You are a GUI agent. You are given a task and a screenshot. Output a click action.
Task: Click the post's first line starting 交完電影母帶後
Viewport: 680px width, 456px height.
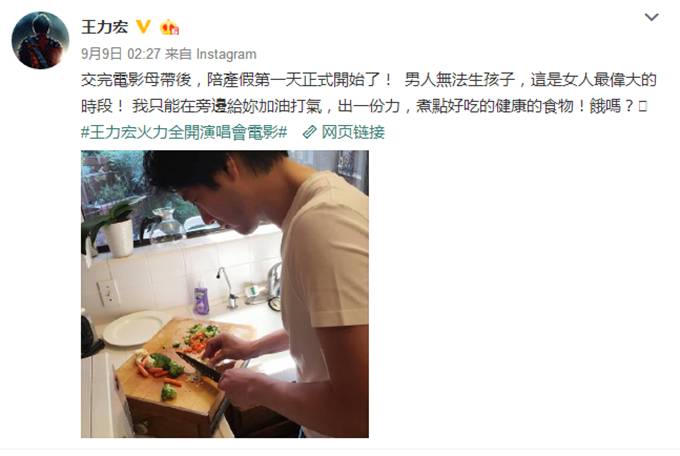(369, 80)
